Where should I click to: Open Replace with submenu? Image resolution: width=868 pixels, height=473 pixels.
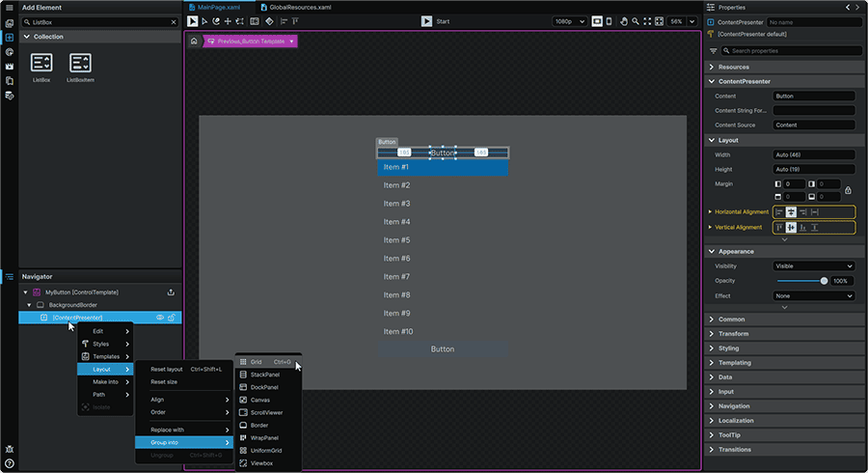pyautogui.click(x=185, y=430)
